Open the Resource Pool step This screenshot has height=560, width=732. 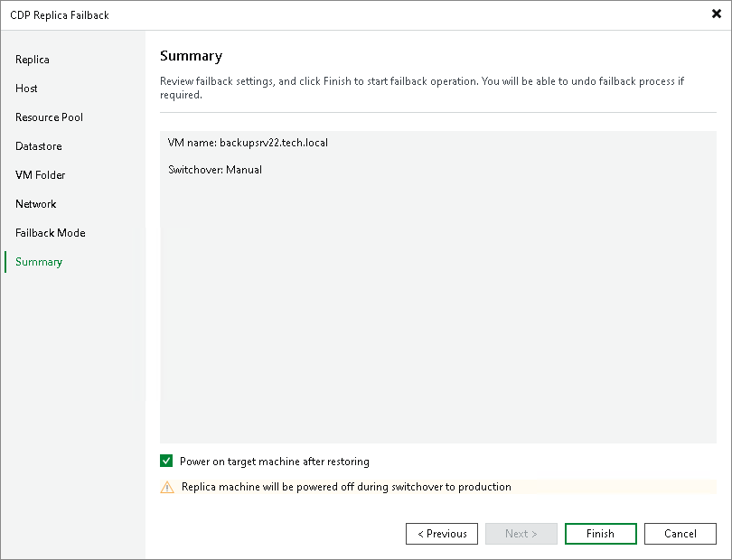coord(49,117)
